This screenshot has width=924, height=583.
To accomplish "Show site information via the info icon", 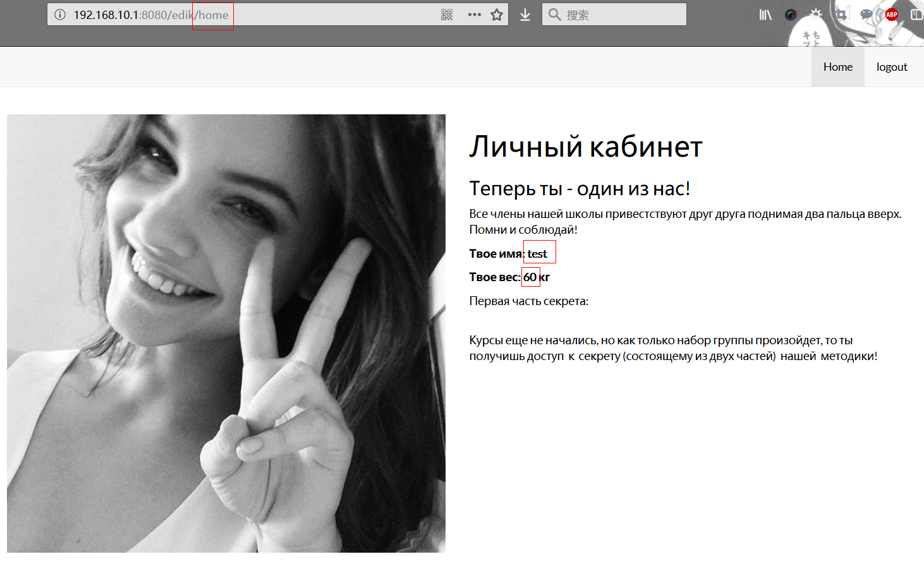I will point(60,15).
